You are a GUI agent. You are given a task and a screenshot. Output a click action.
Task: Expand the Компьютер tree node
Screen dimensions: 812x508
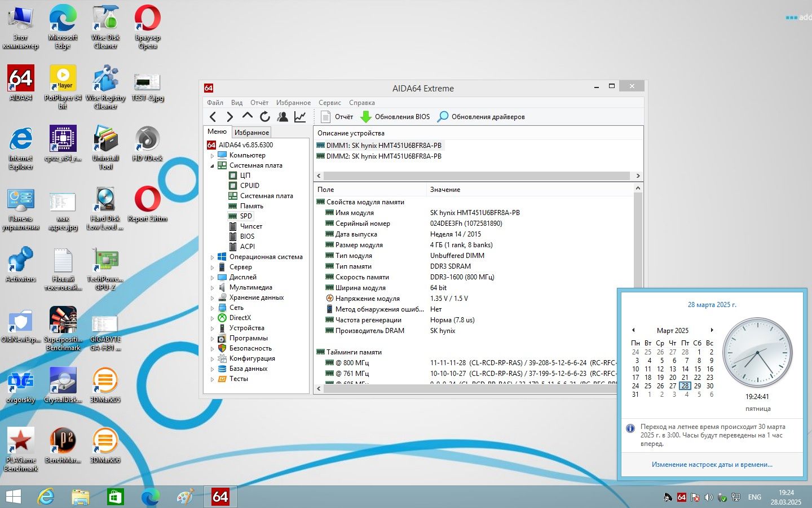(213, 156)
